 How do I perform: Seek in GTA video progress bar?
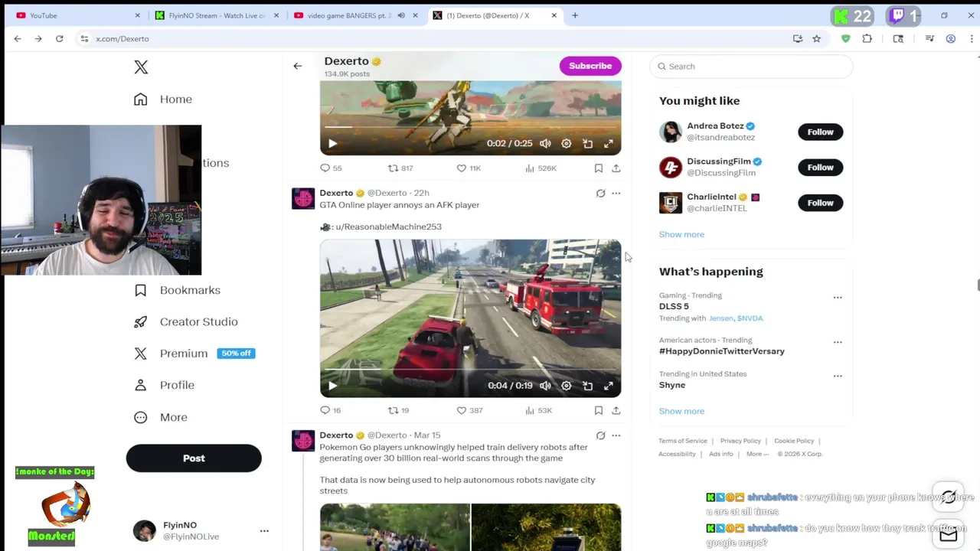pyautogui.click(x=470, y=370)
